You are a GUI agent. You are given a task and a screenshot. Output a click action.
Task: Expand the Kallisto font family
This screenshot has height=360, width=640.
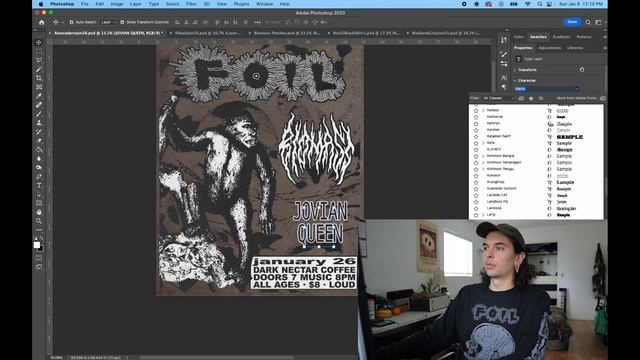483,110
